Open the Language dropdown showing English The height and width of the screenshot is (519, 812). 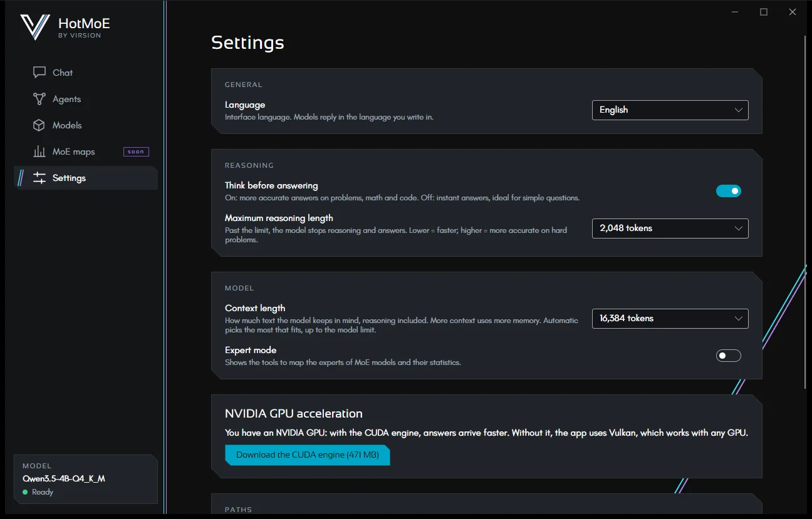click(670, 110)
